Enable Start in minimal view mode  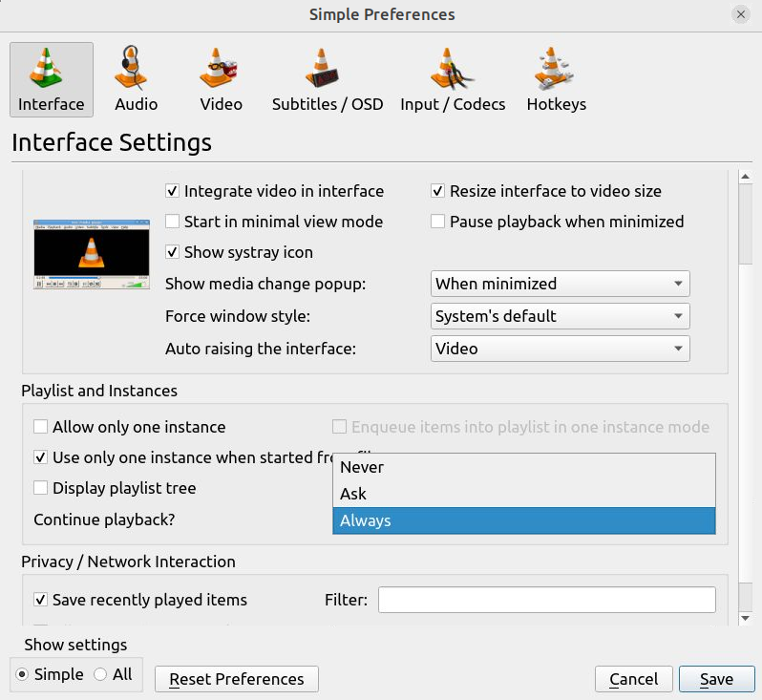click(x=173, y=222)
